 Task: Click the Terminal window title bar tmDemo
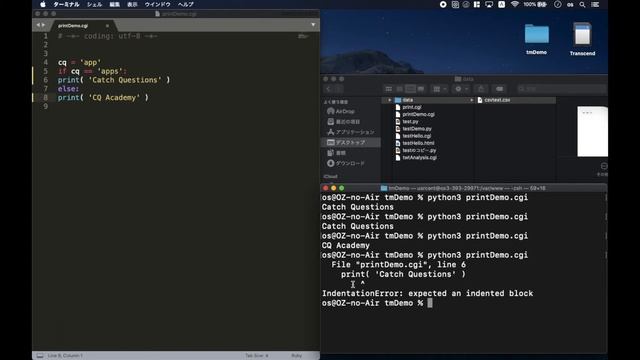pos(463,188)
